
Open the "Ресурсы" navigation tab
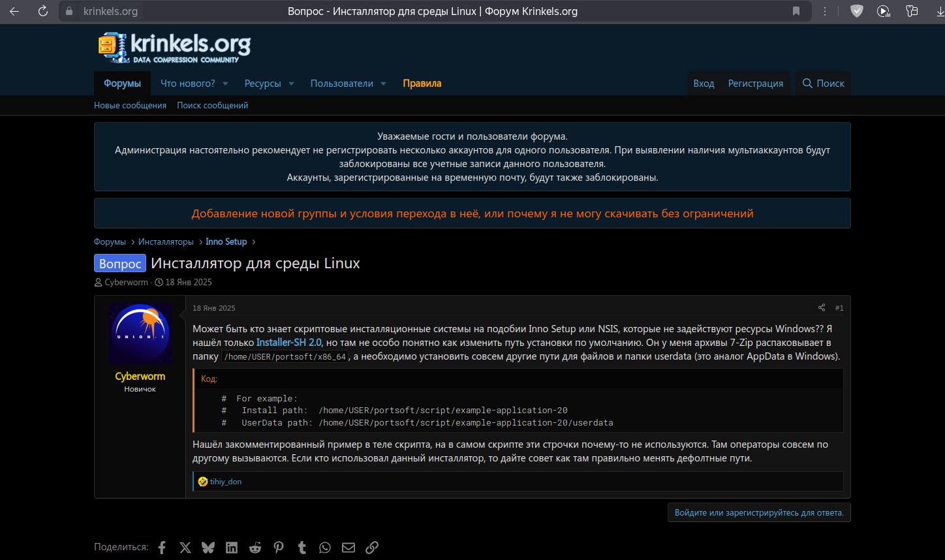[263, 84]
